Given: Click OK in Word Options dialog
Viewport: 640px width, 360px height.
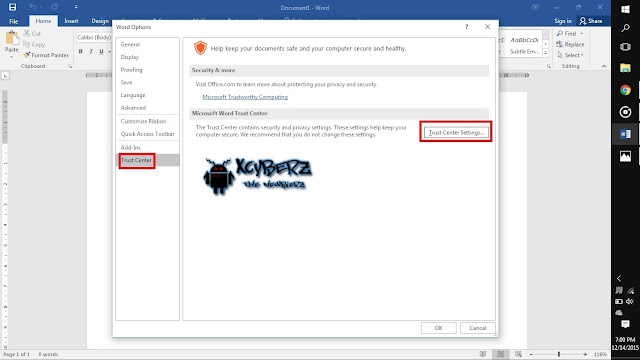Looking at the screenshot, I should [x=438, y=328].
